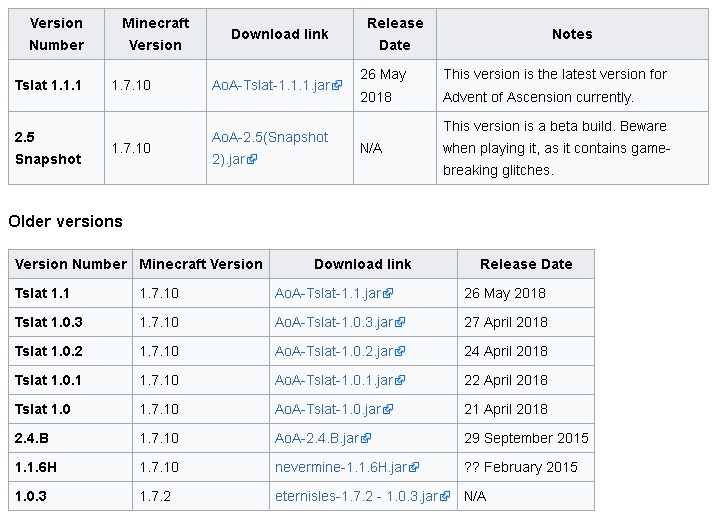Click external link icon after AoA-Tslat-1.0.2.jar

point(400,351)
